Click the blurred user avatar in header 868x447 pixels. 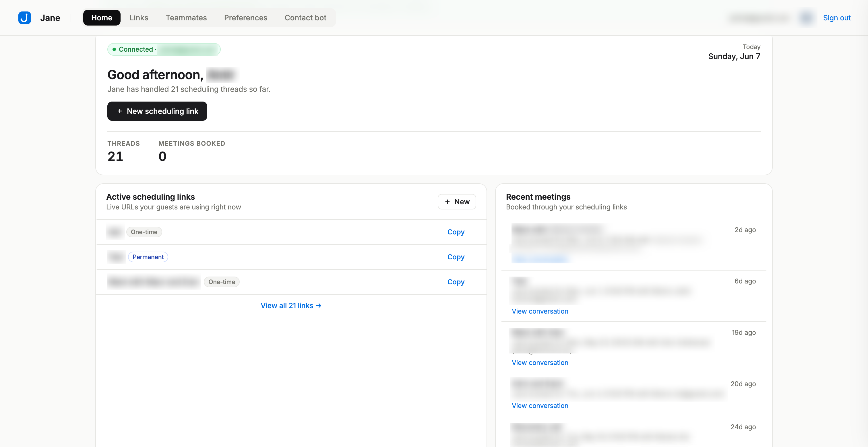[806, 18]
